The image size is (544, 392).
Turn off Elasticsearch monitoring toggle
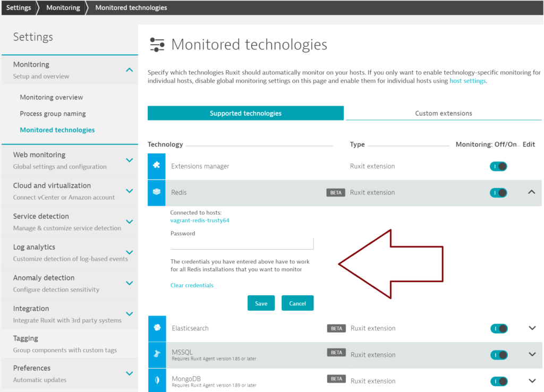coord(499,328)
